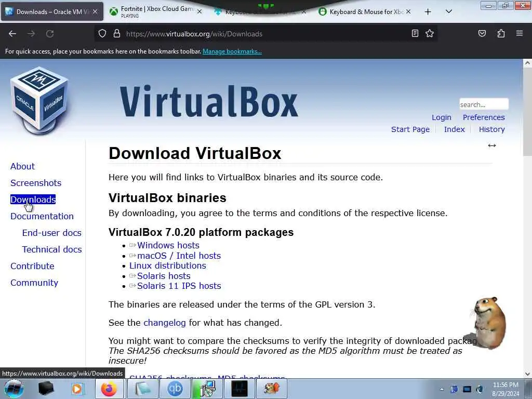Go to the Start Page link
The height and width of the screenshot is (399, 532).
410,129
